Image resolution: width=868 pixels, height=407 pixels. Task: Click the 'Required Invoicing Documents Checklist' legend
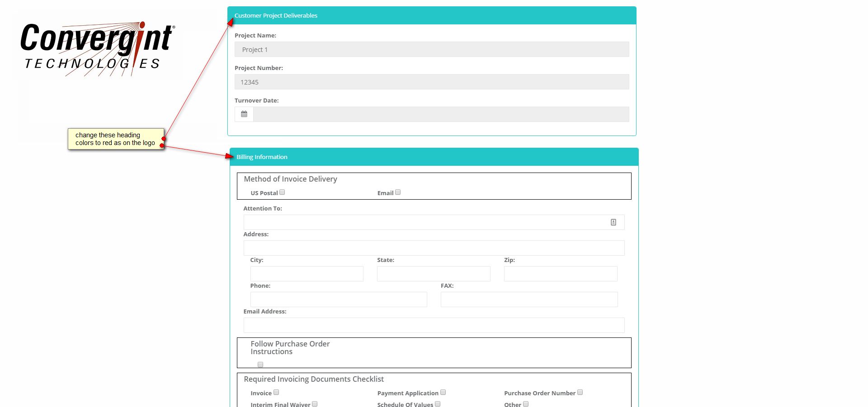coord(314,379)
